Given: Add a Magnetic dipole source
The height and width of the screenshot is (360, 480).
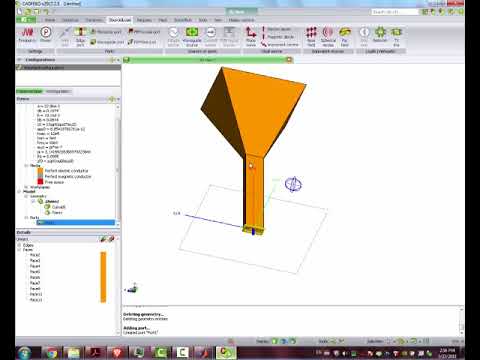Looking at the screenshot, I should [277, 37].
